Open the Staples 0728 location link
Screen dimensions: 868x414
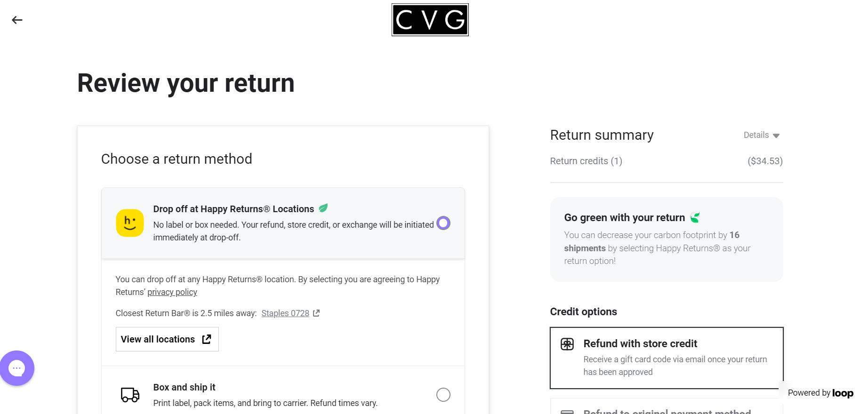tap(285, 313)
